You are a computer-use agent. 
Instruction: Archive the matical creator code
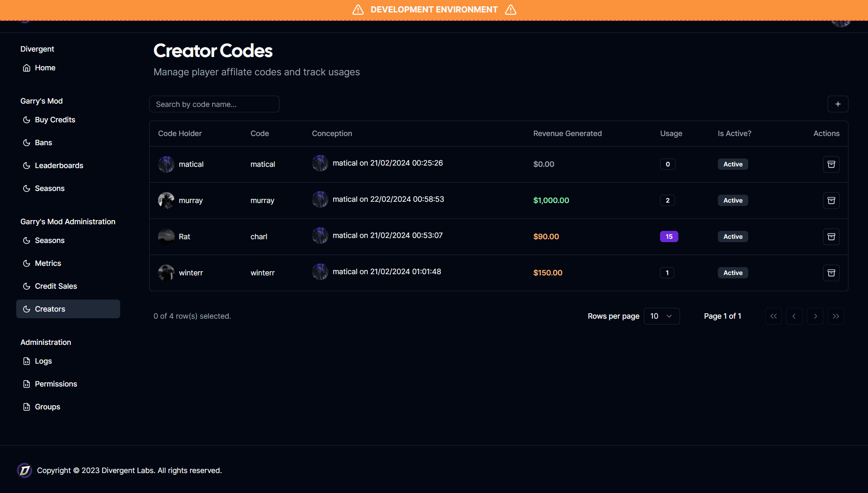coord(831,164)
